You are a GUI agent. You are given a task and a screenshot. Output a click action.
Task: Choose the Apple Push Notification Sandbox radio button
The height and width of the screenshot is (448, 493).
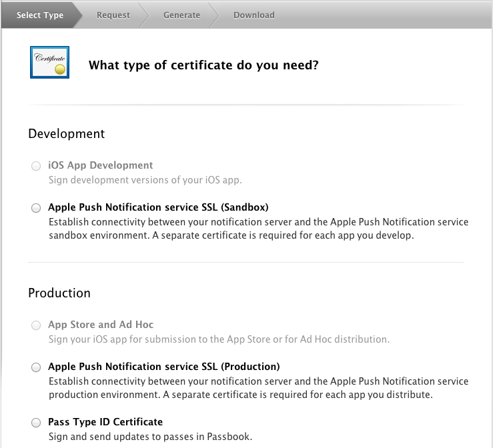click(x=36, y=208)
